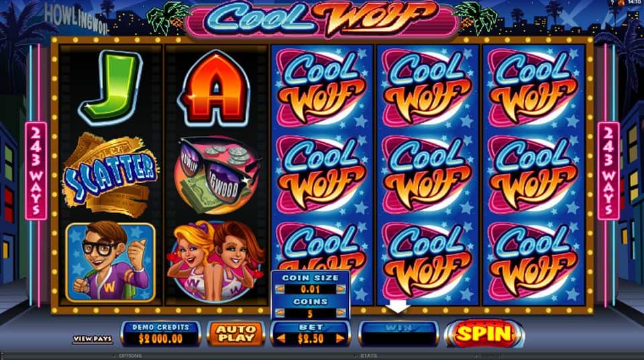Click the red A card symbol
This screenshot has width=644, height=360.
click(215, 88)
